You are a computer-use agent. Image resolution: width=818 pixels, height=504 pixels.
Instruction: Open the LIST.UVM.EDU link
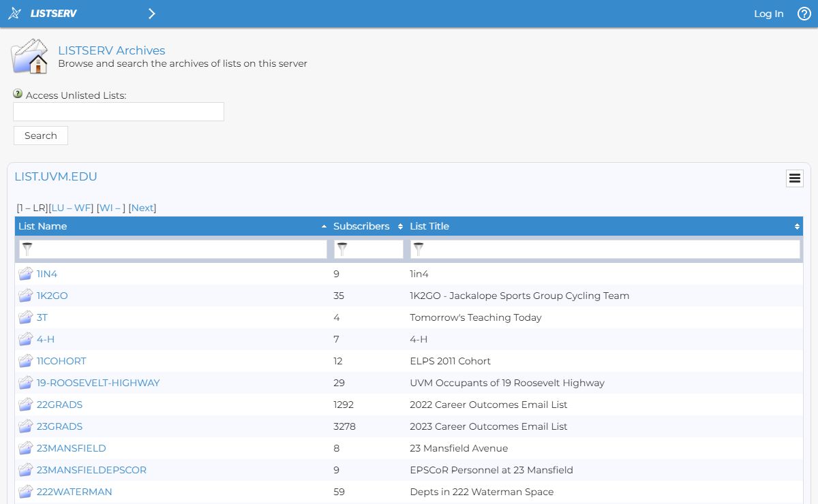point(56,176)
